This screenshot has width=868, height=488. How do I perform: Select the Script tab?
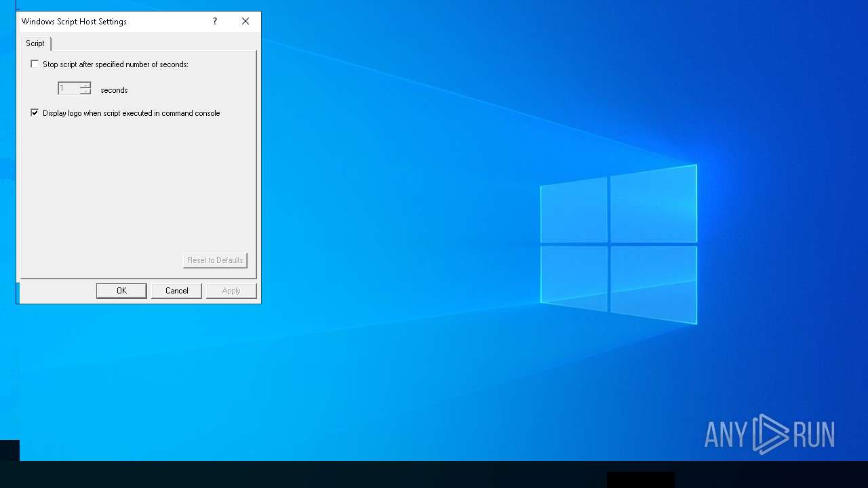[x=35, y=43]
